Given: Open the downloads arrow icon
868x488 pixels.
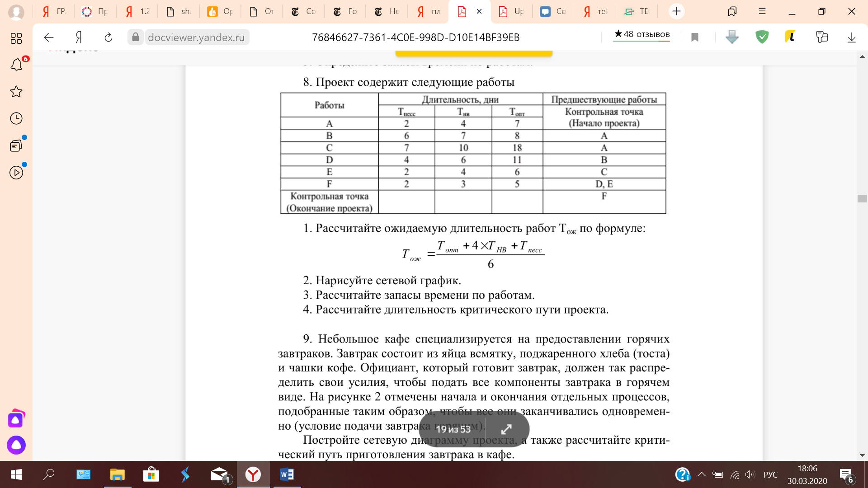Looking at the screenshot, I should coord(851,37).
